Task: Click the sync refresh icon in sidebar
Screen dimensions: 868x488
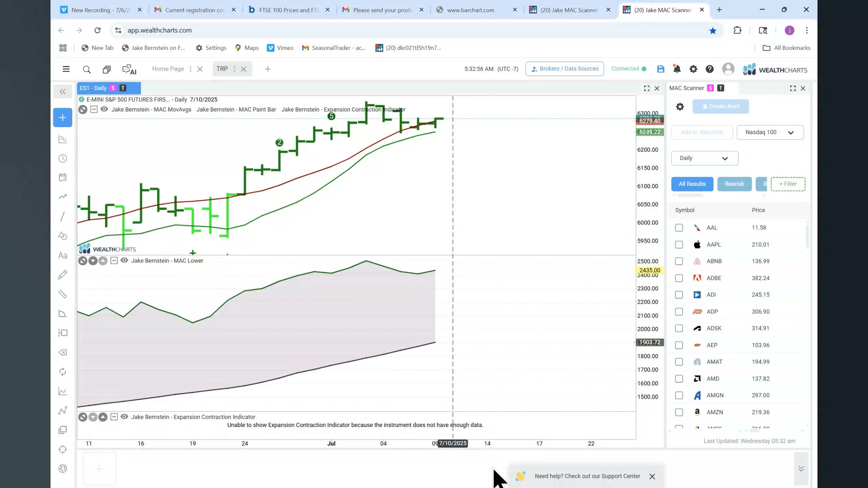Action: (63, 372)
